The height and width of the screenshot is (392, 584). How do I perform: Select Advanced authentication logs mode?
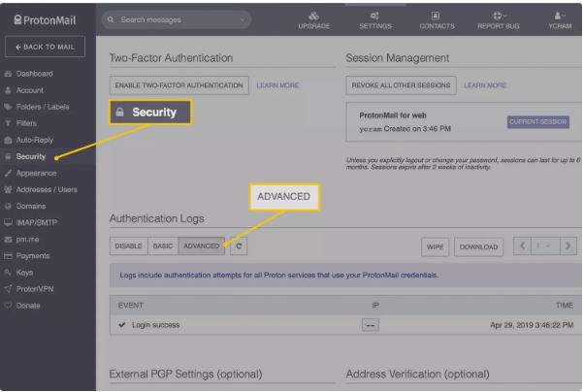coord(201,246)
